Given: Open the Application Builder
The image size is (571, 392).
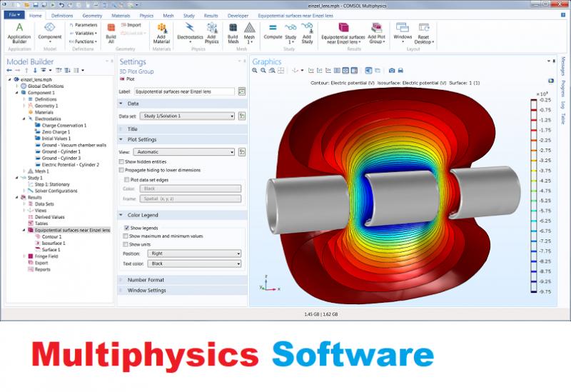Looking at the screenshot, I should pyautogui.click(x=19, y=33).
